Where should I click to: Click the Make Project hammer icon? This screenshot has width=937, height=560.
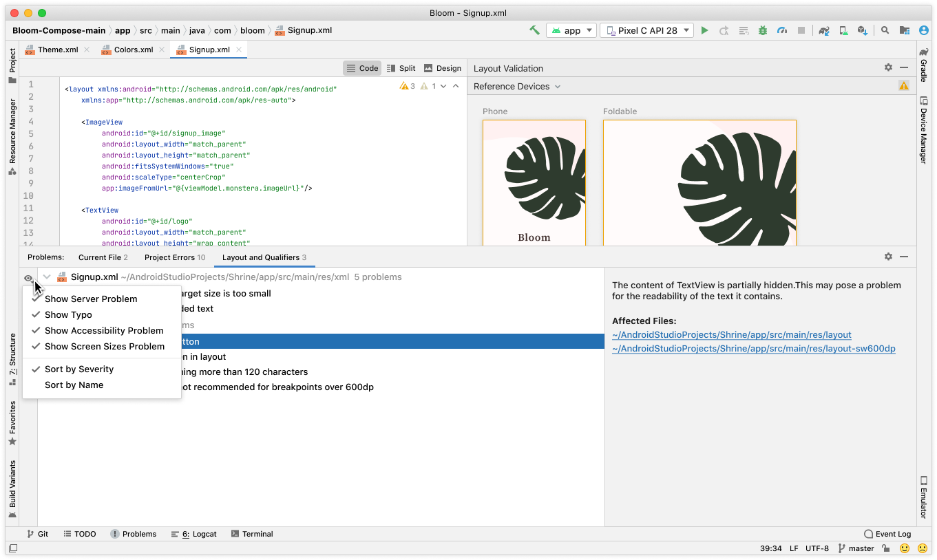[534, 30]
